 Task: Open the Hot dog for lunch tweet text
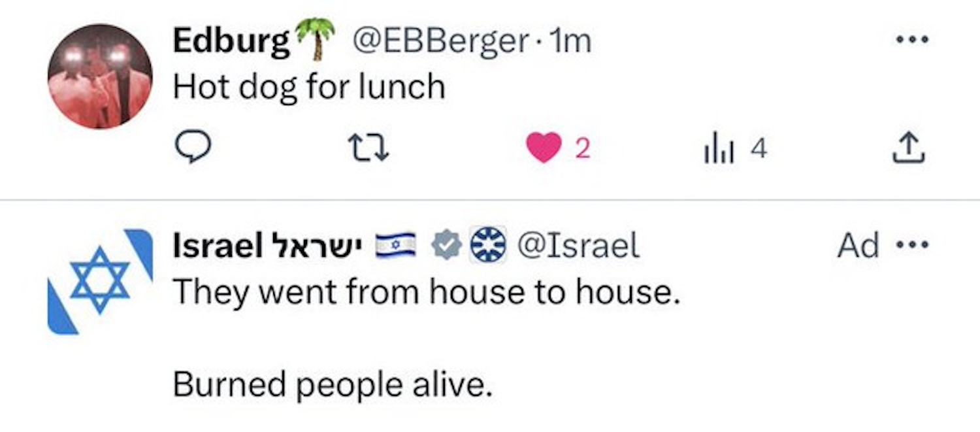(308, 87)
